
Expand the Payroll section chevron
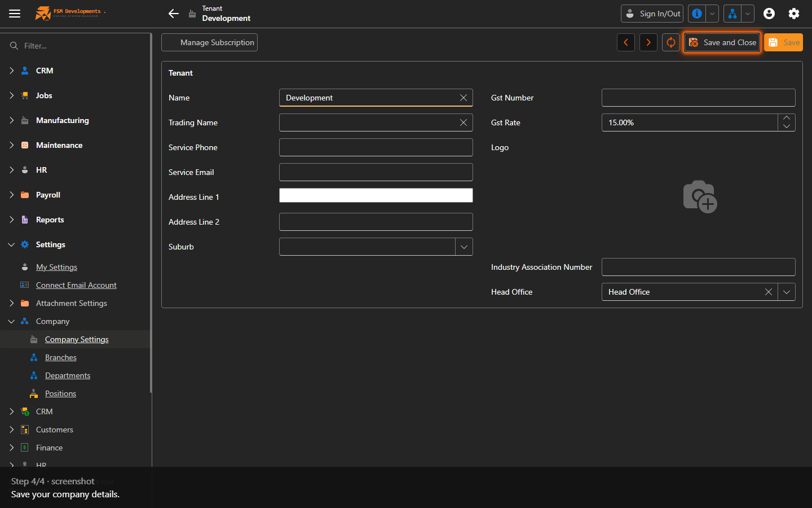point(11,195)
